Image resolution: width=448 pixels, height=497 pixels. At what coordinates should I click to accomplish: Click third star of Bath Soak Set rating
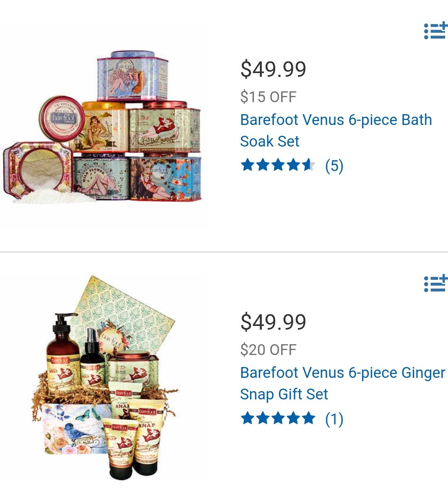click(x=278, y=165)
